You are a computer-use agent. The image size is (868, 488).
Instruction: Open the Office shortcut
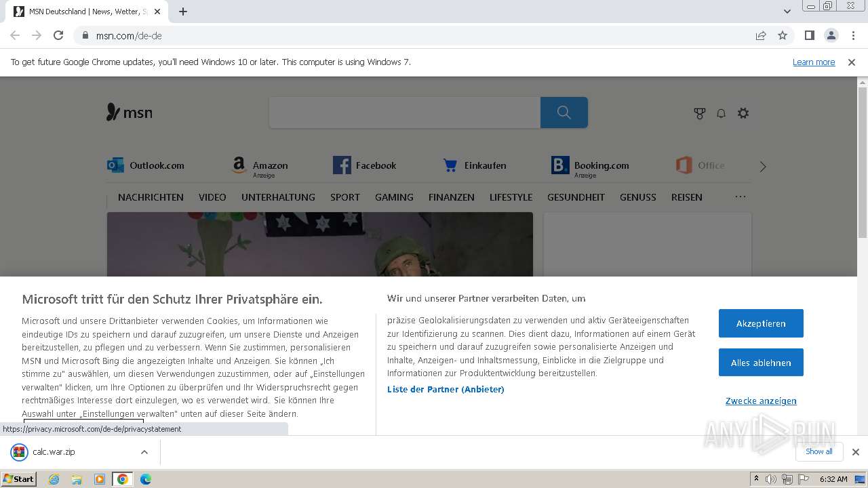[x=701, y=165]
